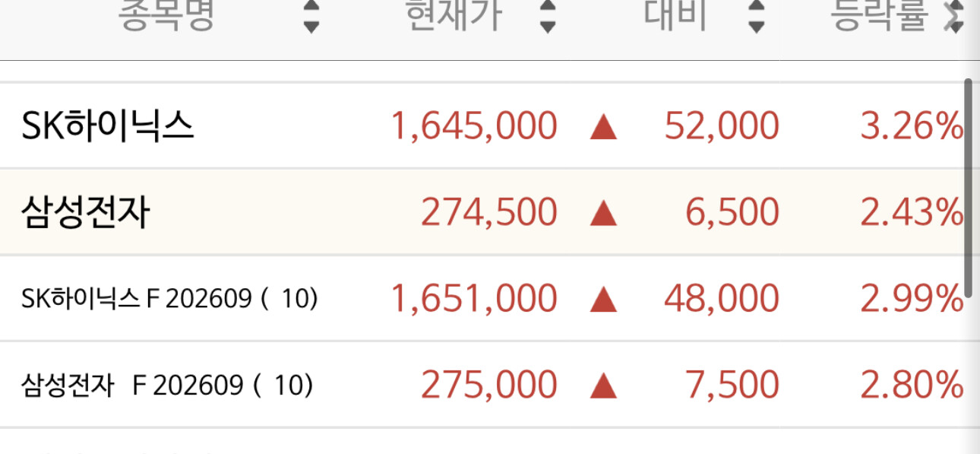Select the 현재가 column header
Screen dimensions: 980x454
(454, 15)
